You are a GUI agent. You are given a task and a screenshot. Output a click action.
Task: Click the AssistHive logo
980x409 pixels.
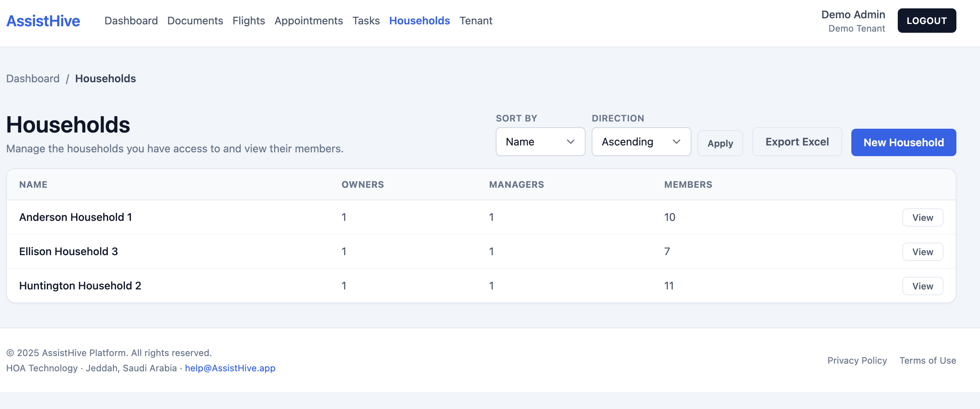(43, 21)
